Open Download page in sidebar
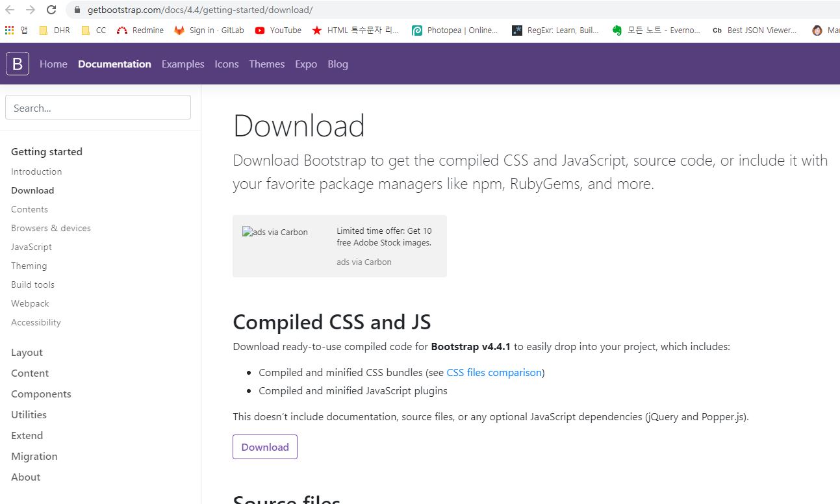The image size is (840, 504). [32, 190]
